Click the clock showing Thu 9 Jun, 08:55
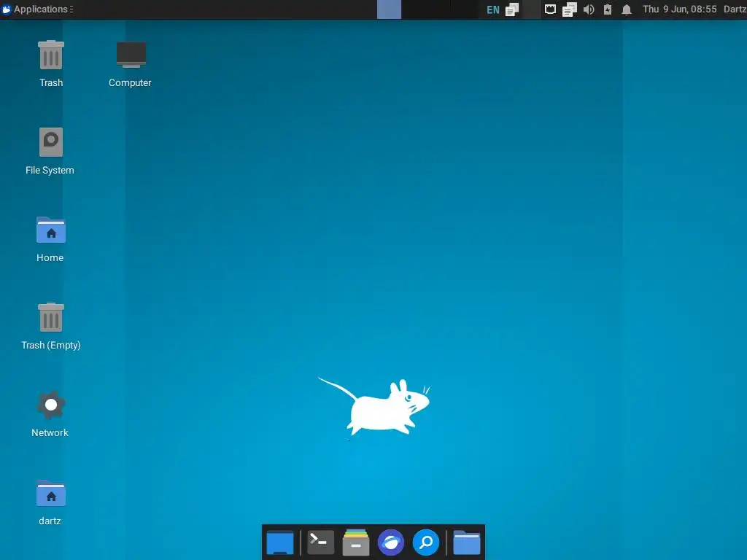This screenshot has width=747, height=560. [679, 9]
